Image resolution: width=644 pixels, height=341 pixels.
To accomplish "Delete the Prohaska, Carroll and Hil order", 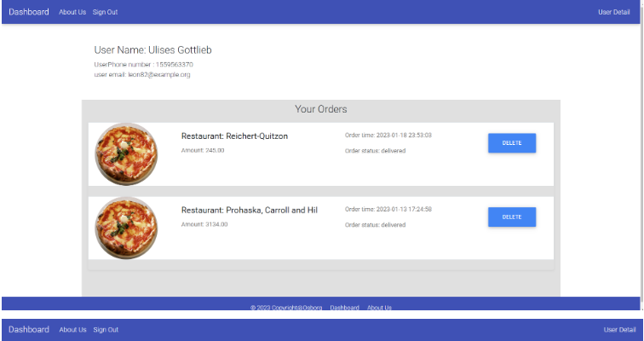I will coord(512,217).
